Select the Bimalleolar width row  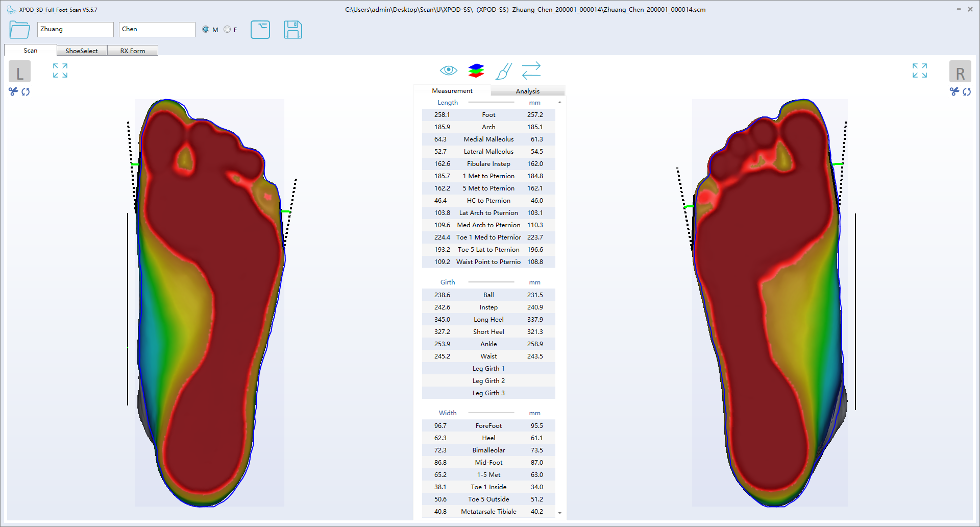tap(488, 450)
